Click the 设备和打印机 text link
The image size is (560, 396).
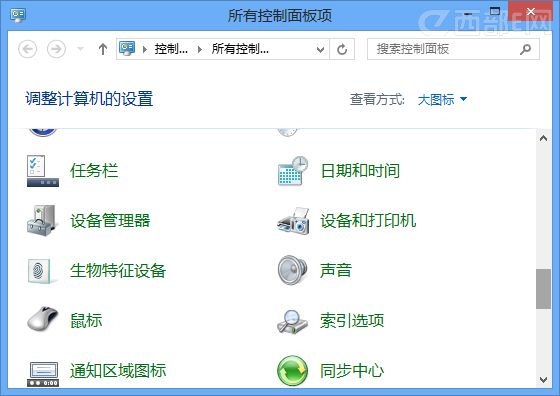[x=368, y=221]
